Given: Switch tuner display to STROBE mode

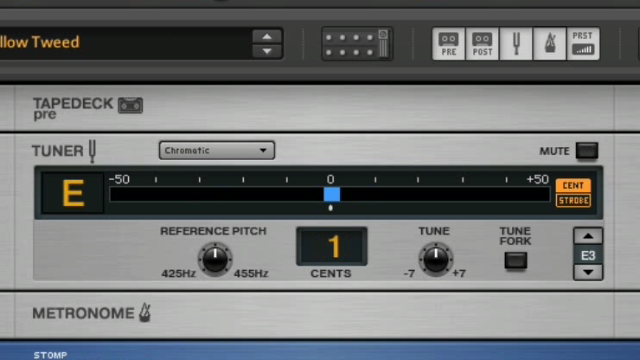Looking at the screenshot, I should pos(573,200).
